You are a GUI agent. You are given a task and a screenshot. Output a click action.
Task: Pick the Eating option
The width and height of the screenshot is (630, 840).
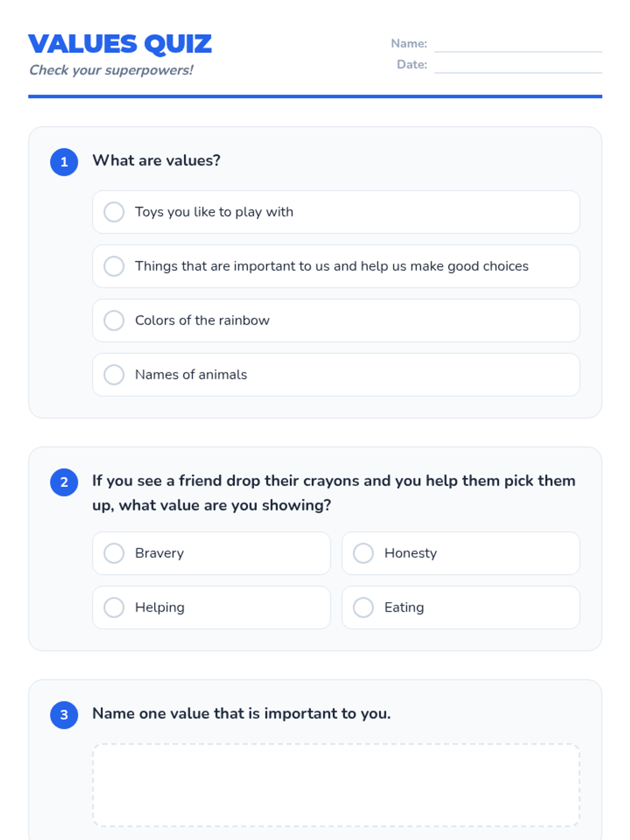(x=363, y=607)
